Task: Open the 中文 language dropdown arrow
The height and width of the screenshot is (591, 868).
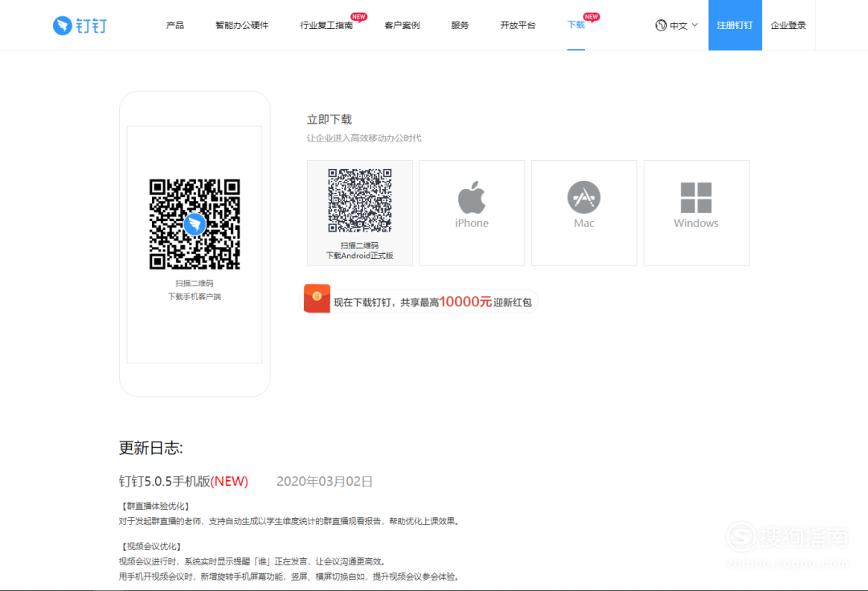Action: click(x=694, y=25)
